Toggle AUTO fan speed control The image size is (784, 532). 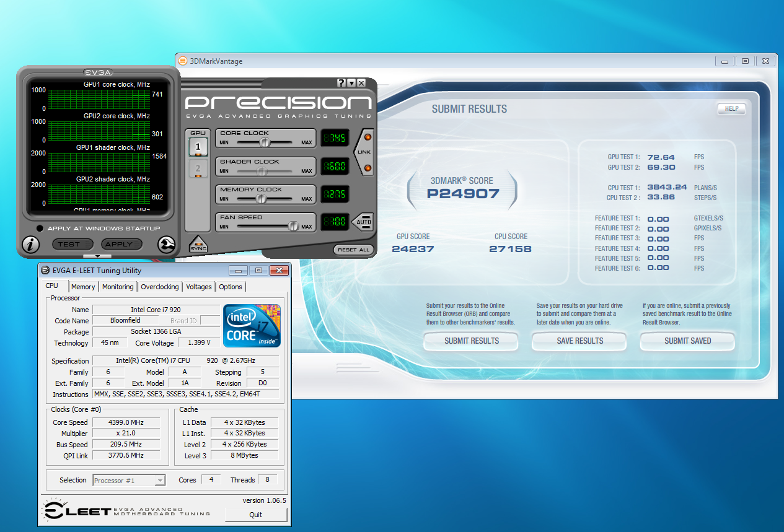click(363, 222)
